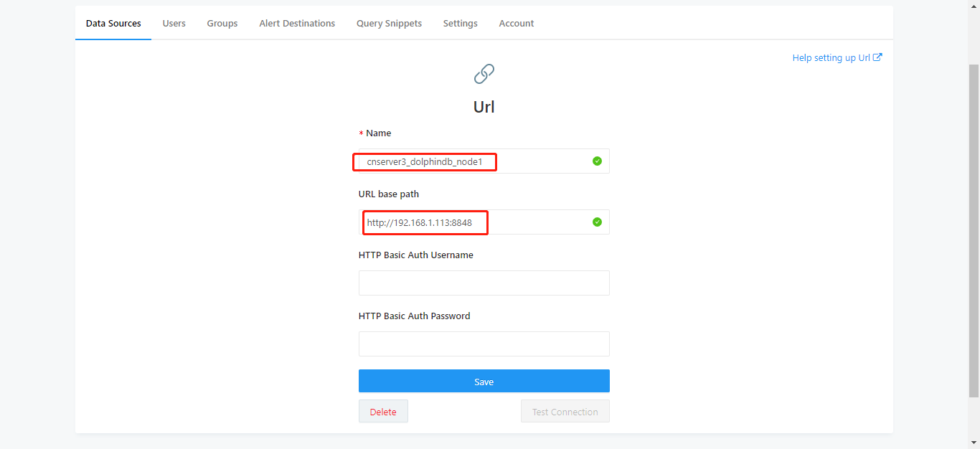
Task: Go to Alert Destinations tab
Action: (x=297, y=24)
